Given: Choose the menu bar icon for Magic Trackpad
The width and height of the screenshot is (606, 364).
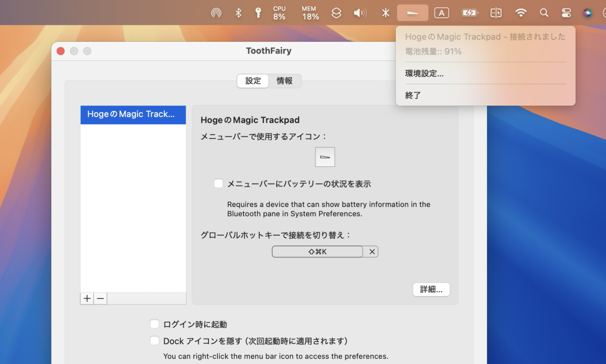Looking at the screenshot, I should [325, 157].
